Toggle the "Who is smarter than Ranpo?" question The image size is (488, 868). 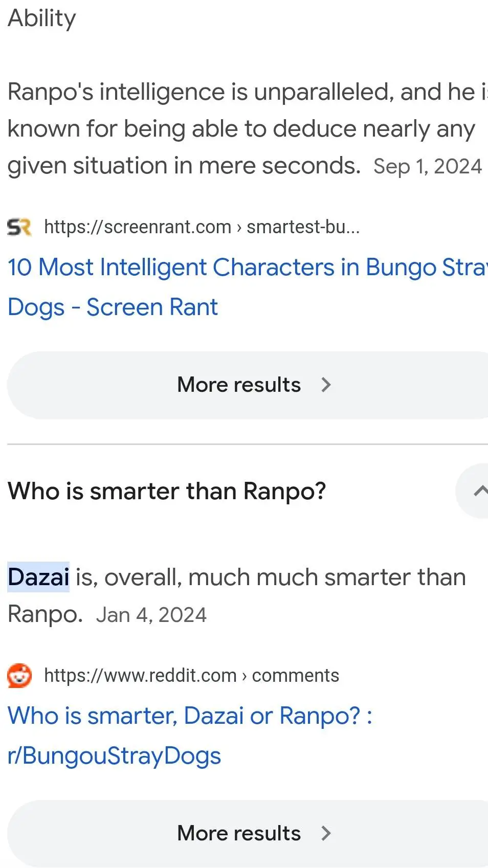(167, 491)
